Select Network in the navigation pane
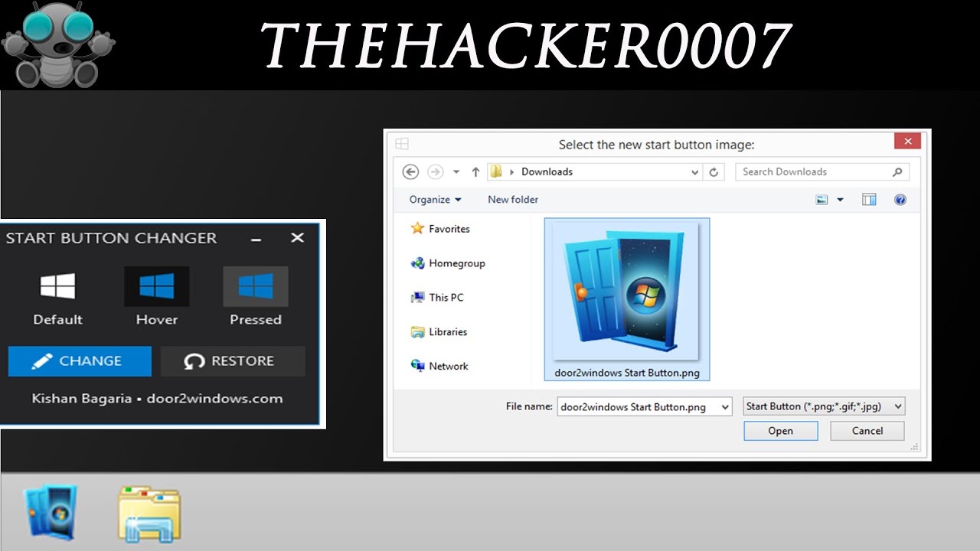Screen dimensions: 980x551 (x=439, y=367)
